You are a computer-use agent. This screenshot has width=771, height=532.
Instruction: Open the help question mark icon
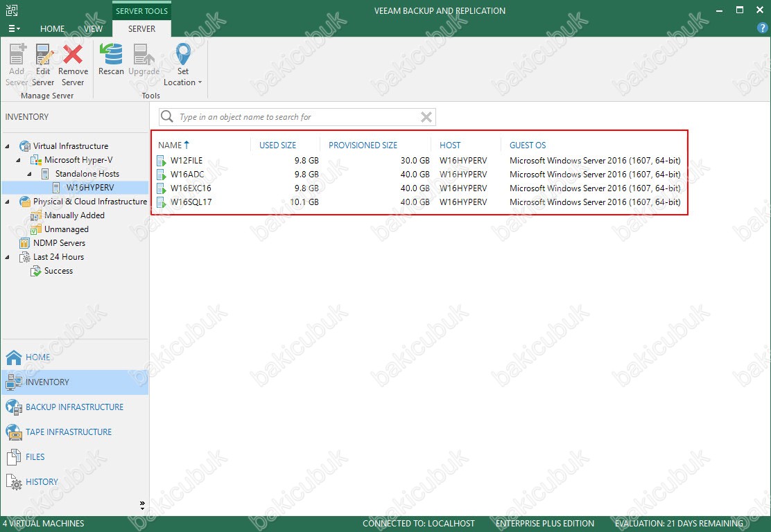(x=762, y=28)
